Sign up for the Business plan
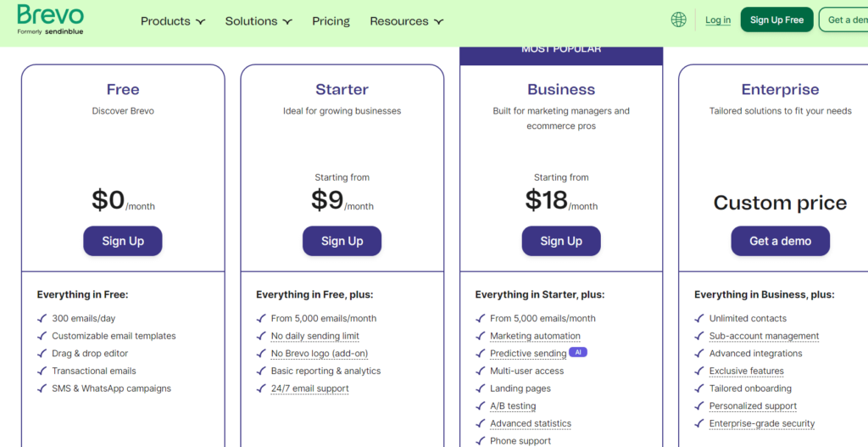This screenshot has height=447, width=868. [561, 241]
